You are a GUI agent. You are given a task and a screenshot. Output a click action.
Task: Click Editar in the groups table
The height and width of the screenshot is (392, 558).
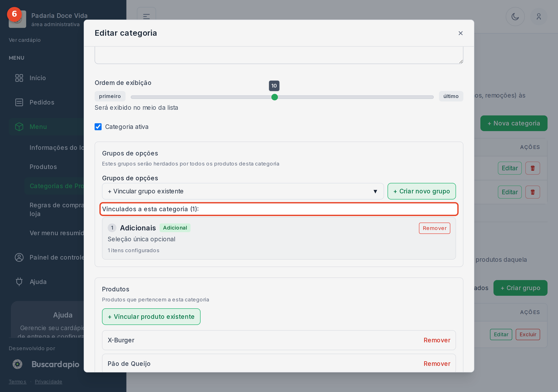tap(501, 335)
